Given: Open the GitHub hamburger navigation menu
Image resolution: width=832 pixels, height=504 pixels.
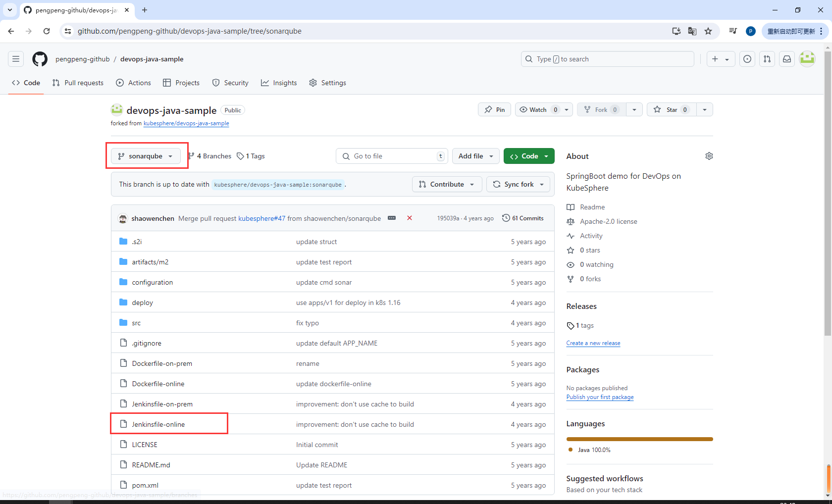Looking at the screenshot, I should pos(16,59).
